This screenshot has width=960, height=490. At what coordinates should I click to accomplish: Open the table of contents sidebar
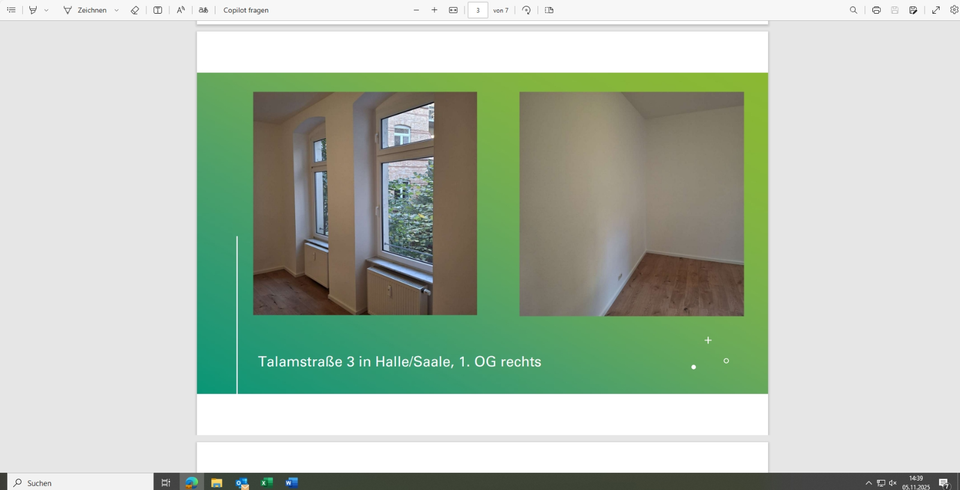click(11, 10)
